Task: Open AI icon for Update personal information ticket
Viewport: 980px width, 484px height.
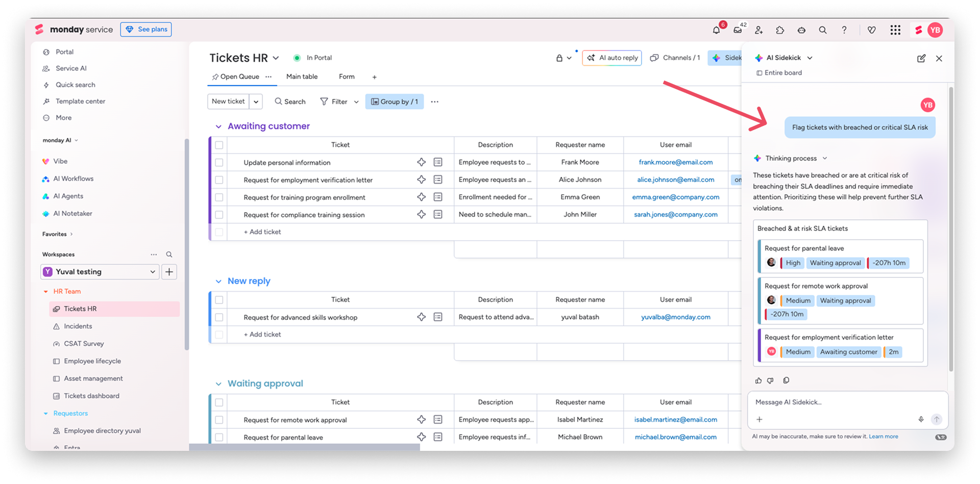Action: 421,162
